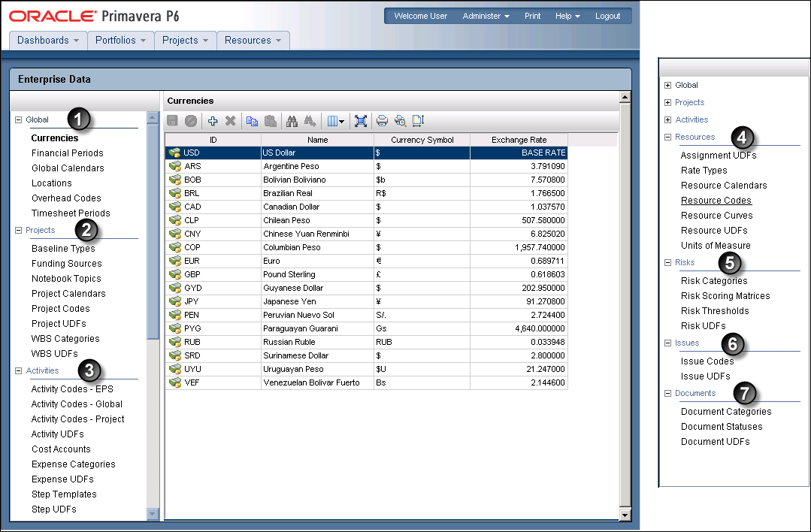Delete currency using the X icon
The height and width of the screenshot is (532, 811).
[x=231, y=121]
